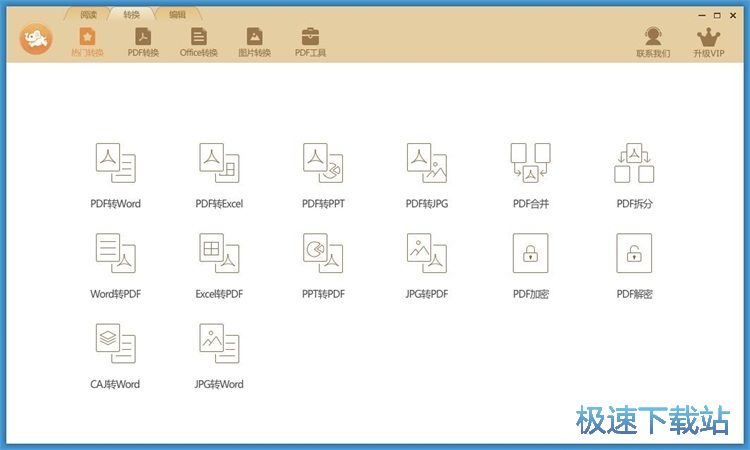Open the PDF合并 merge tool
The height and width of the screenshot is (450, 750).
pyautogui.click(x=530, y=175)
